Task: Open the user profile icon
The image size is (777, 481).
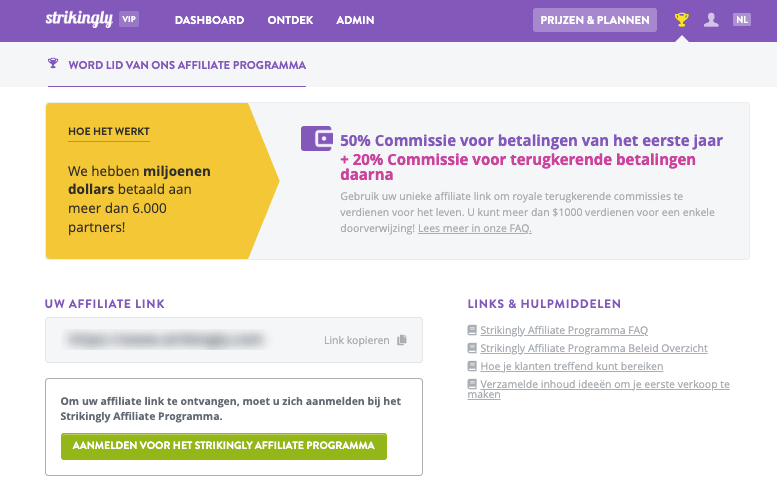Action: point(711,20)
